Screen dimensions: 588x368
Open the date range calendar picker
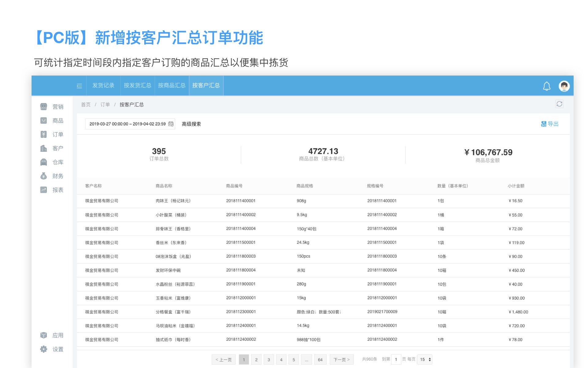[171, 124]
